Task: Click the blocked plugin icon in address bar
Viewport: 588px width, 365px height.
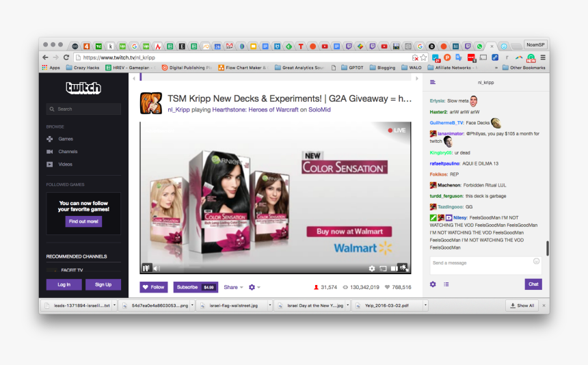Action: [415, 57]
